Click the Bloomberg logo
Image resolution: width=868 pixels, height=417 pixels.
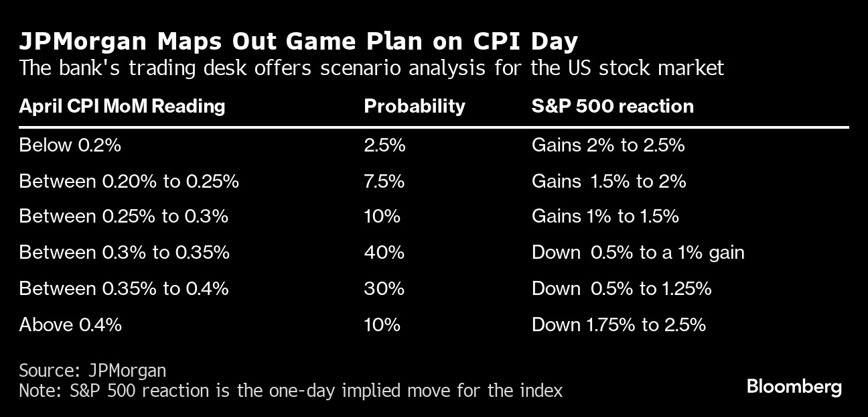[794, 387]
